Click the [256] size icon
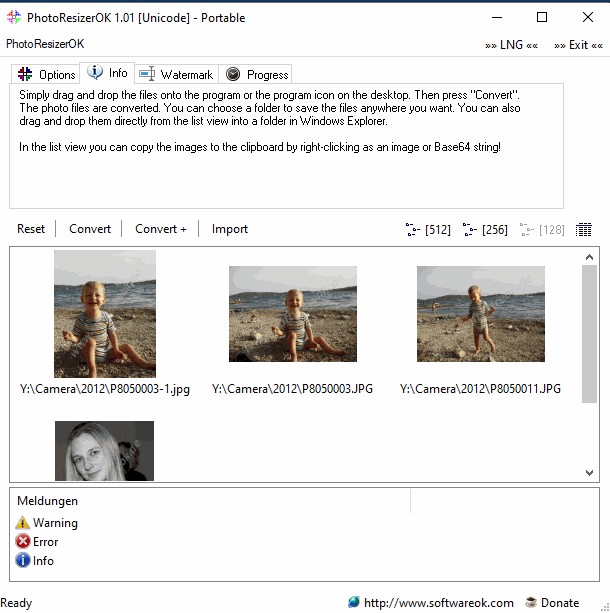This screenshot has height=613, width=610. click(470, 229)
